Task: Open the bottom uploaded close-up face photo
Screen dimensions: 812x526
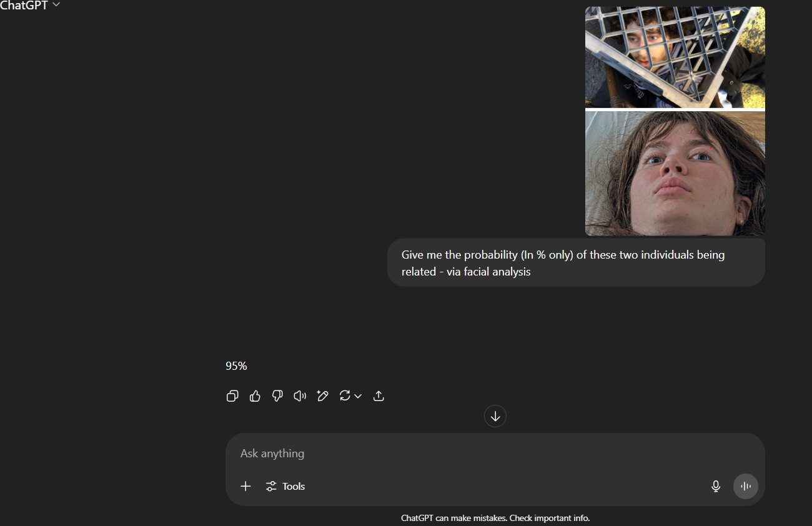Action: click(x=675, y=173)
